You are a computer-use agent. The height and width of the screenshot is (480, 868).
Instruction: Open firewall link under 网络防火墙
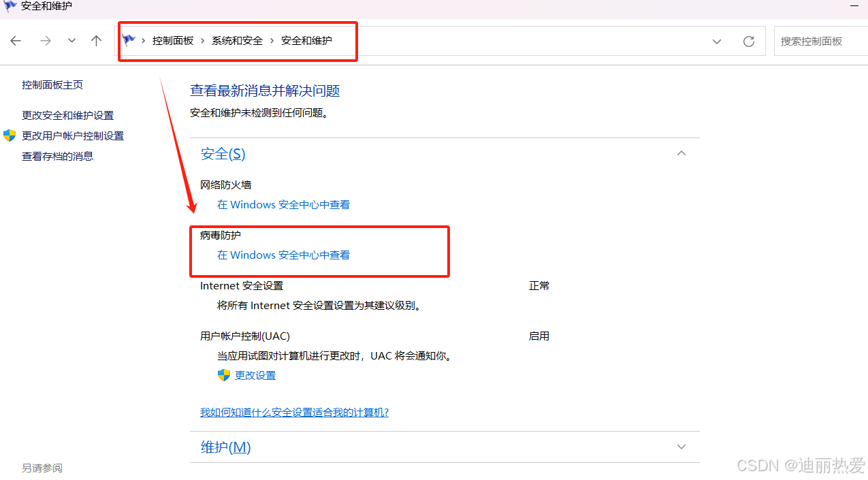point(283,205)
